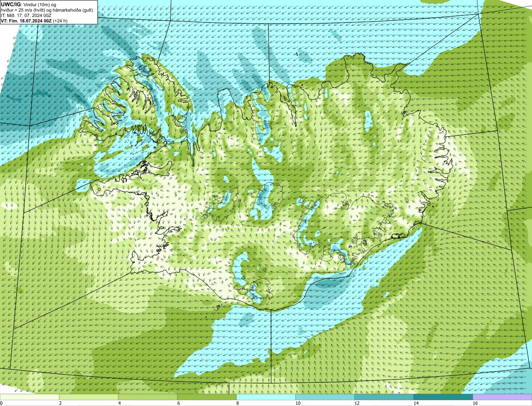Click the legend swatch between 4 and 6
The height and width of the screenshot is (406, 532).
point(148,397)
